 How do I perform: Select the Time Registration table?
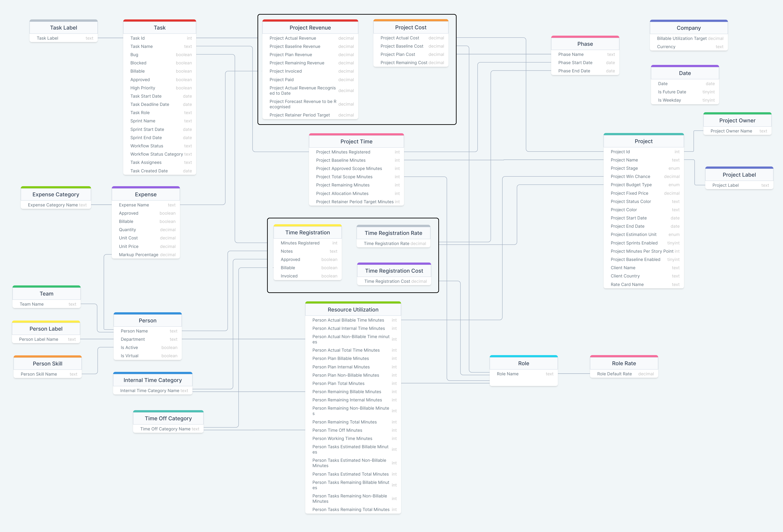(x=307, y=232)
